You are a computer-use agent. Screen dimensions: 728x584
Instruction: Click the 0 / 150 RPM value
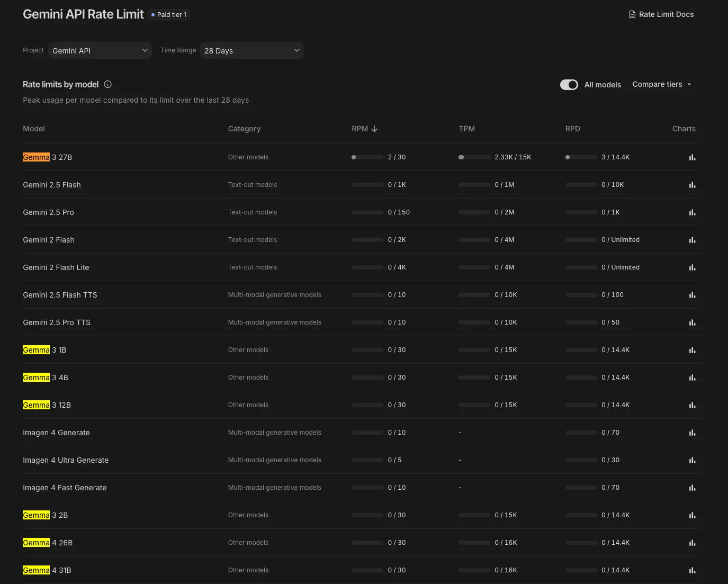point(399,212)
